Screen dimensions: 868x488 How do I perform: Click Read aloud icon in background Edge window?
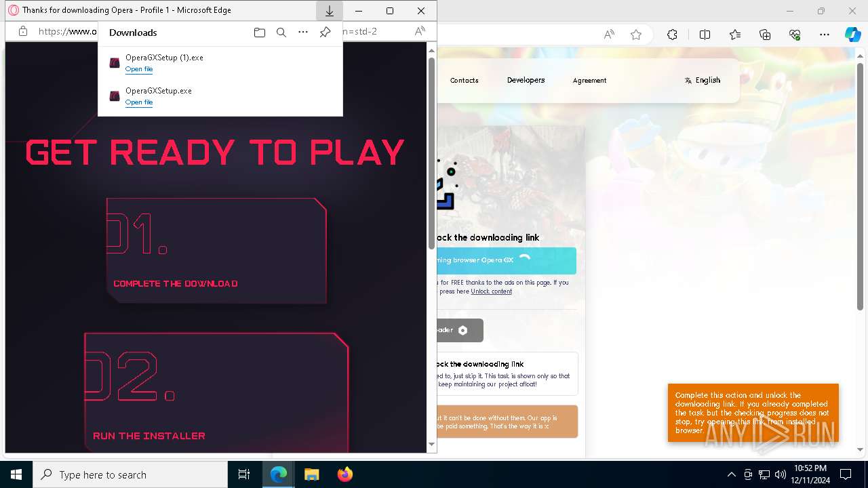click(x=609, y=35)
